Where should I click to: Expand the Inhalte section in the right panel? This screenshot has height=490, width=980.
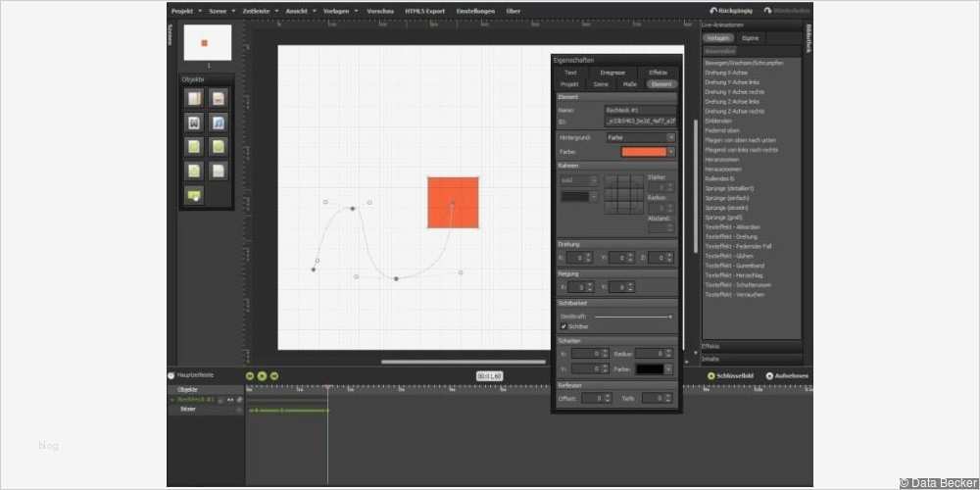pos(752,359)
